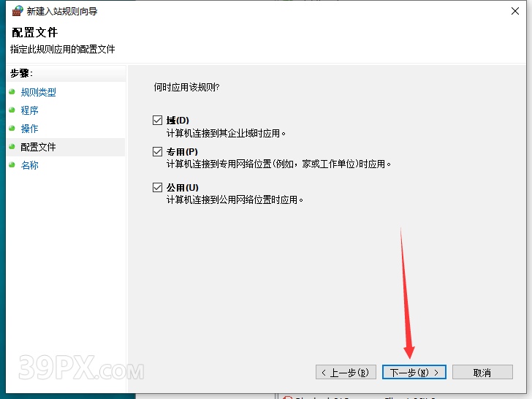
Task: Go to the 规则类型 step
Action: [x=38, y=92]
